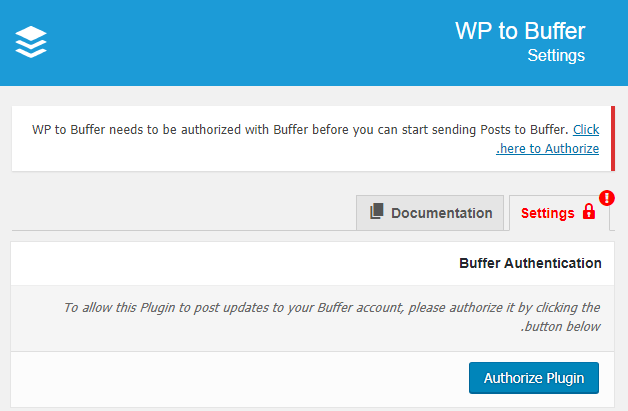Click the Authorize Plugin button
The width and height of the screenshot is (628, 411).
pyautogui.click(x=534, y=378)
